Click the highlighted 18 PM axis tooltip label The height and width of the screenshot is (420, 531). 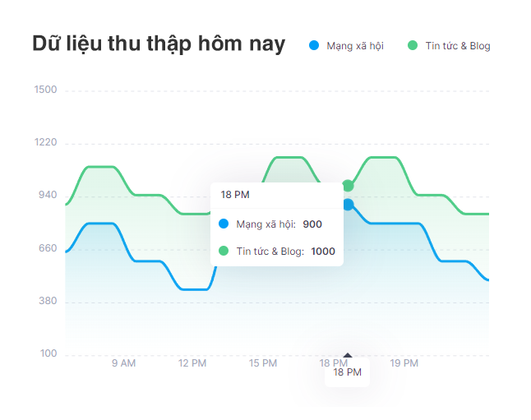347,372
